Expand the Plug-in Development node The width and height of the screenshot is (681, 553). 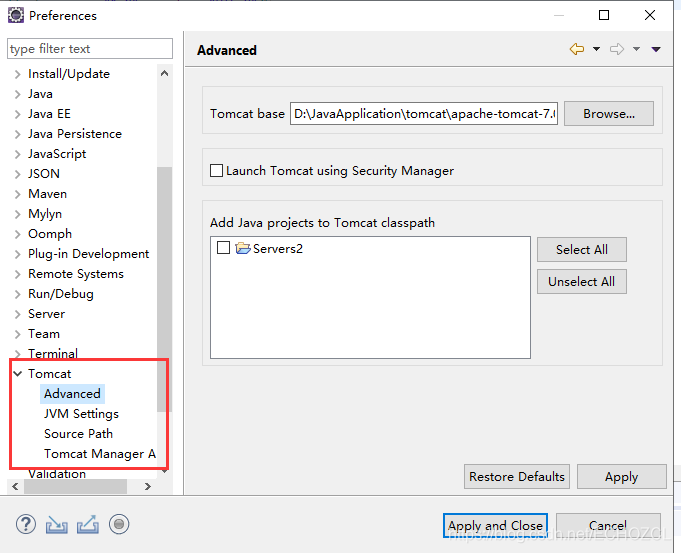pos(17,254)
